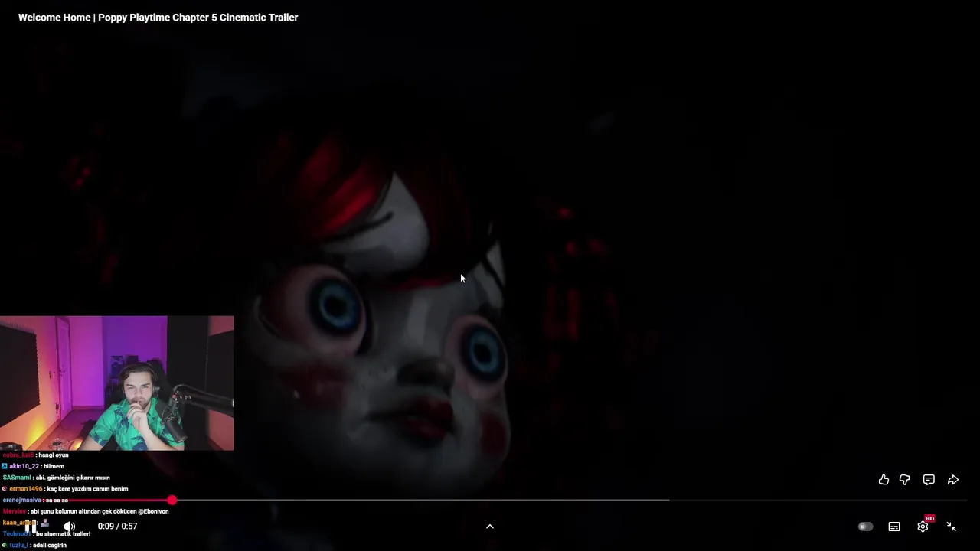Click chat message "bu sinematik trailerı"

click(63, 533)
